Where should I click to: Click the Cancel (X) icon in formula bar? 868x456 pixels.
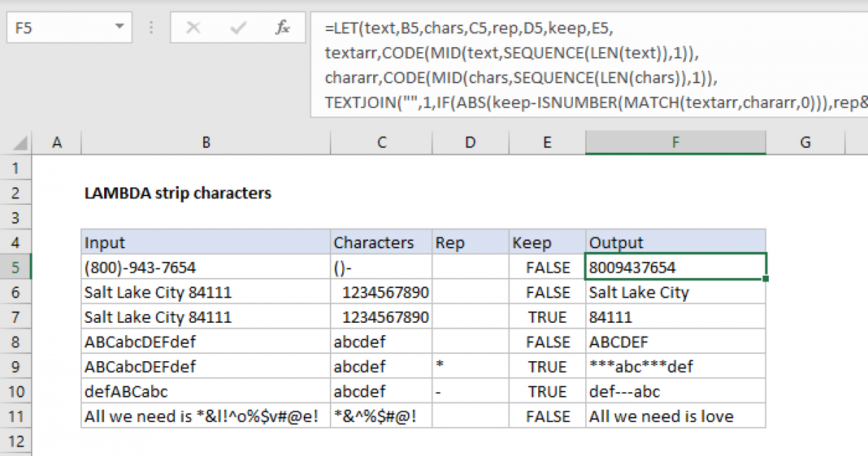tap(192, 28)
